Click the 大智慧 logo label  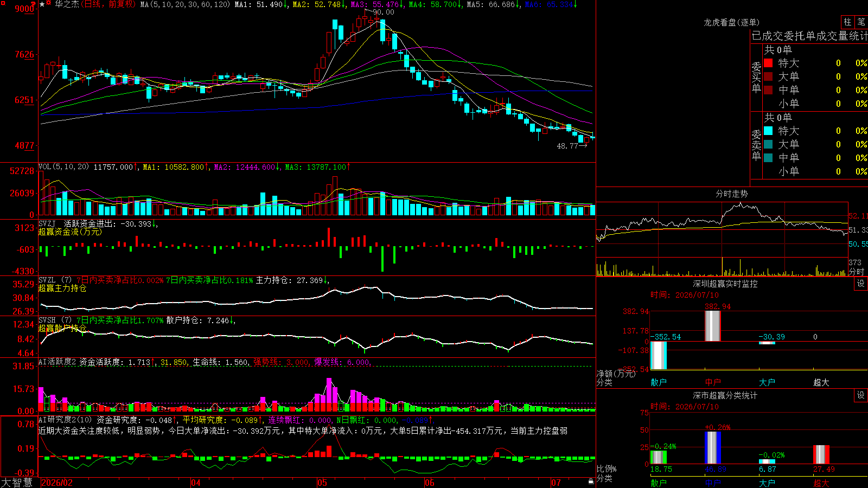pos(17,483)
